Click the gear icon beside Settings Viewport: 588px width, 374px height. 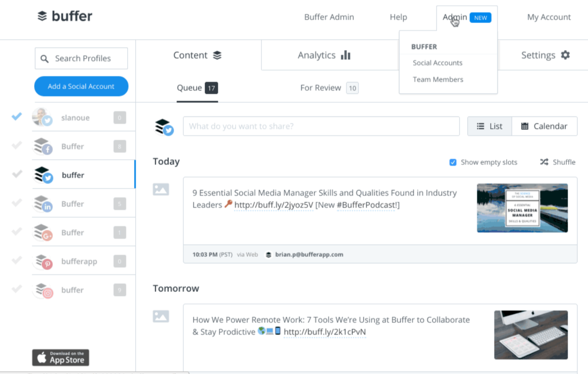[565, 55]
